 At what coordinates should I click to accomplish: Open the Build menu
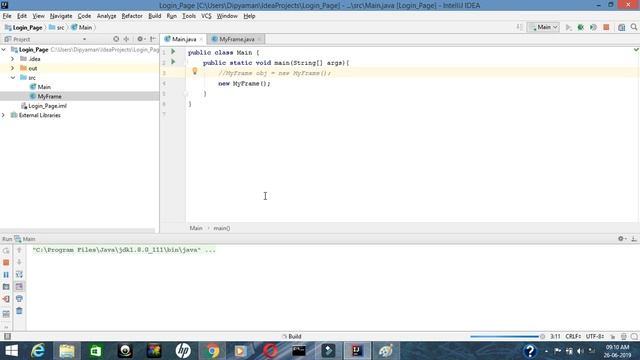coord(154,16)
